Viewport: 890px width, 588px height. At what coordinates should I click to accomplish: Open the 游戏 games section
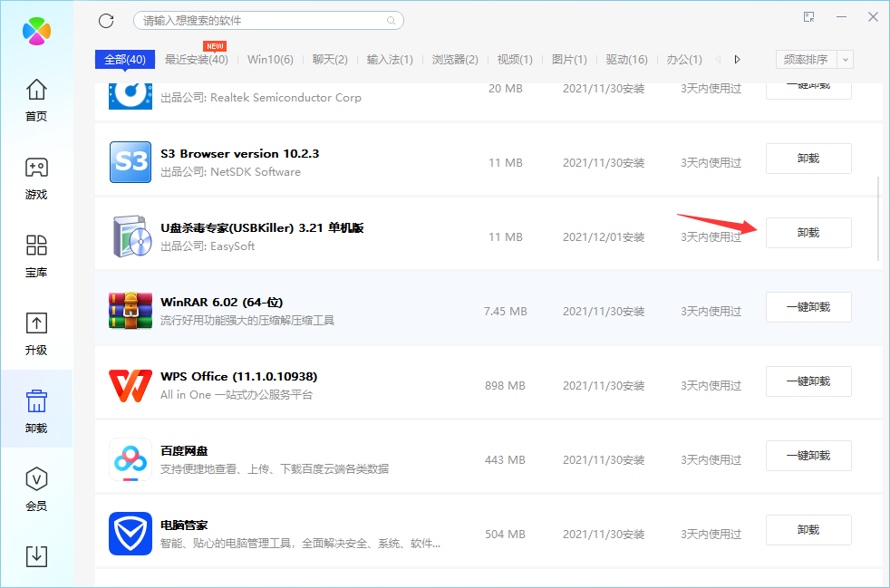(x=36, y=178)
